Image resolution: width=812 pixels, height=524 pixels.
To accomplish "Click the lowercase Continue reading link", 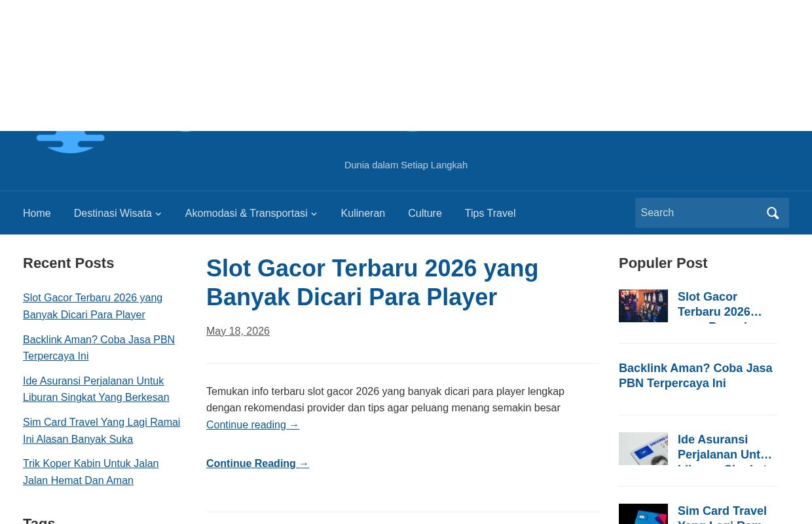I will [253, 424].
